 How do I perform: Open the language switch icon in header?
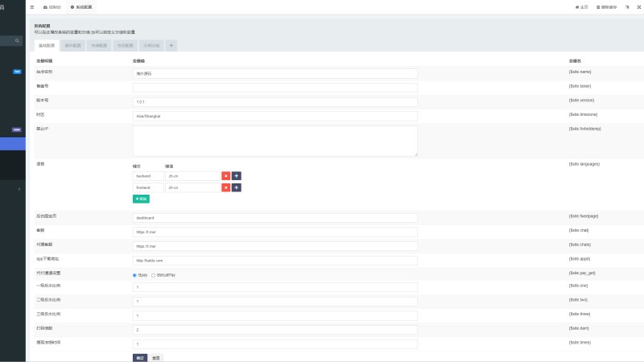click(627, 7)
